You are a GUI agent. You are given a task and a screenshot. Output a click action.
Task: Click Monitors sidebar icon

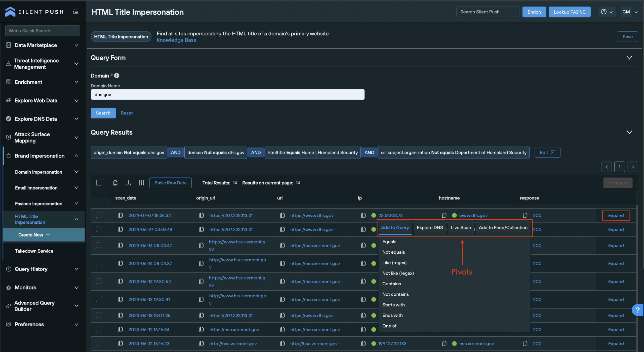[9, 287]
